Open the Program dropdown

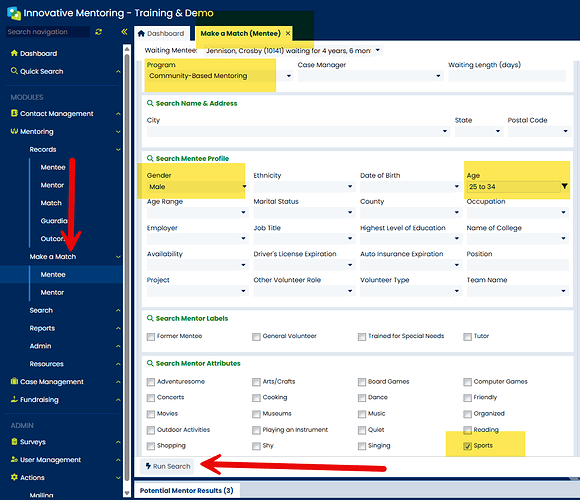pyautogui.click(x=220, y=76)
